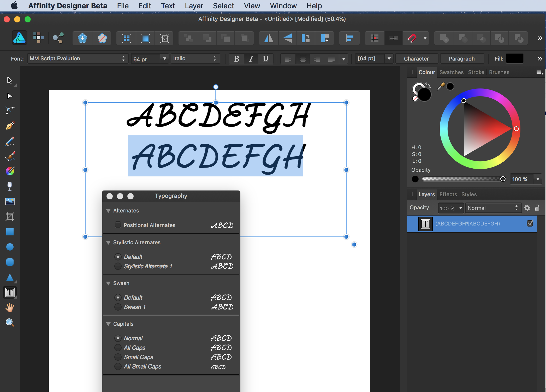Select All Small Caps radio button
Image resolution: width=546 pixels, height=392 pixels.
click(x=118, y=366)
